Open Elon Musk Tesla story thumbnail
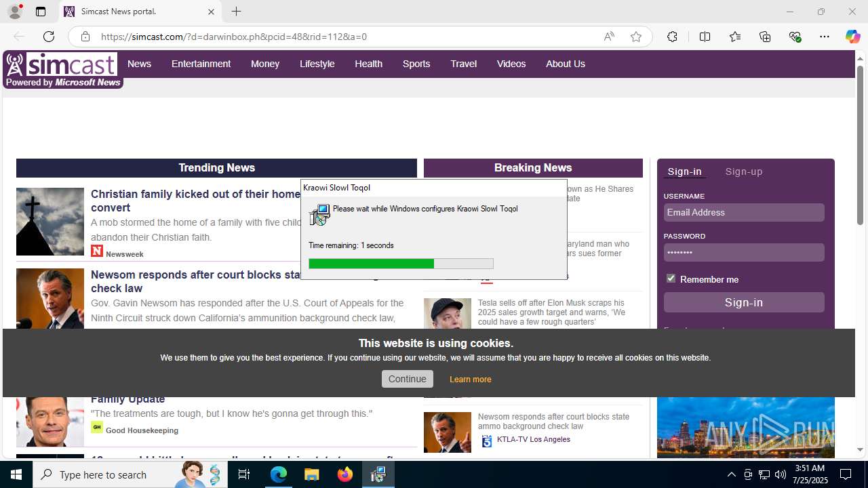868x488 pixels. [448, 313]
